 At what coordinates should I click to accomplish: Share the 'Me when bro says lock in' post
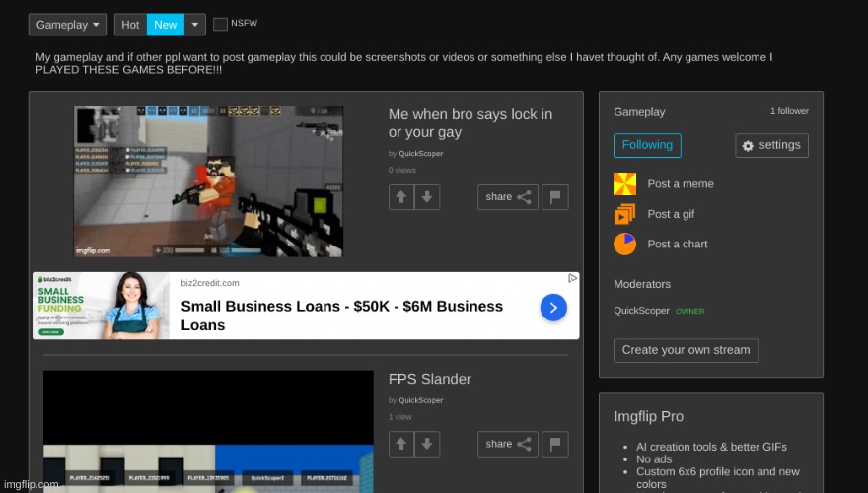tap(508, 197)
